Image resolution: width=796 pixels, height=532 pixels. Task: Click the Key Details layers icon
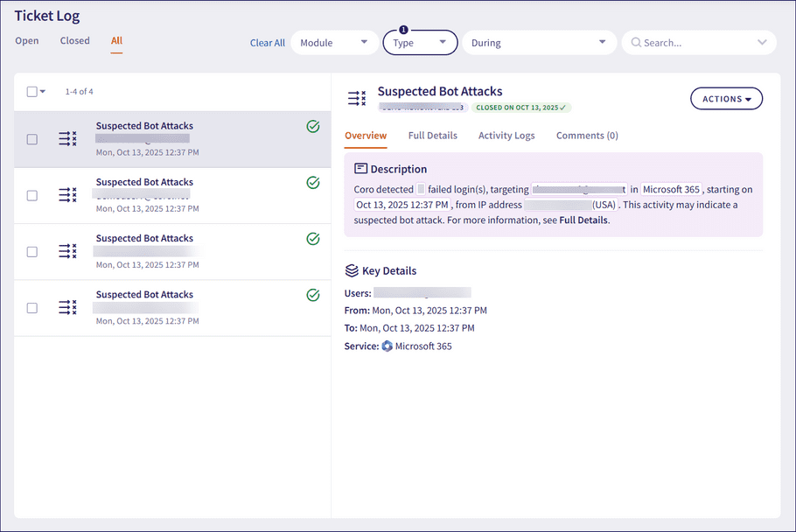coord(352,271)
